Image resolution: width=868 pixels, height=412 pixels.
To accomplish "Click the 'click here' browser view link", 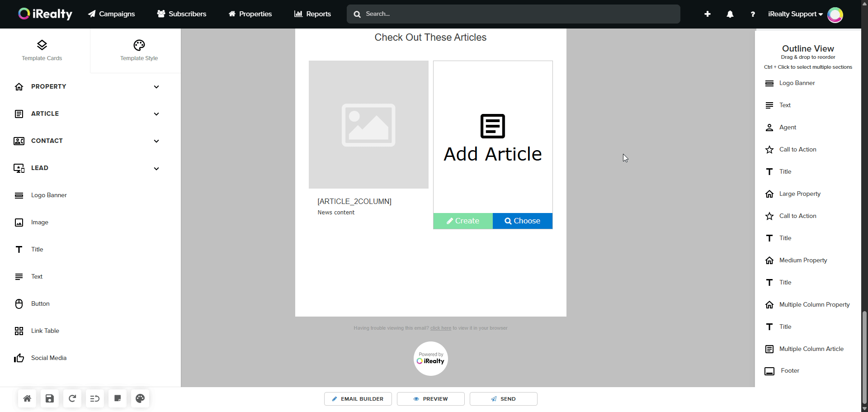I will (x=441, y=328).
